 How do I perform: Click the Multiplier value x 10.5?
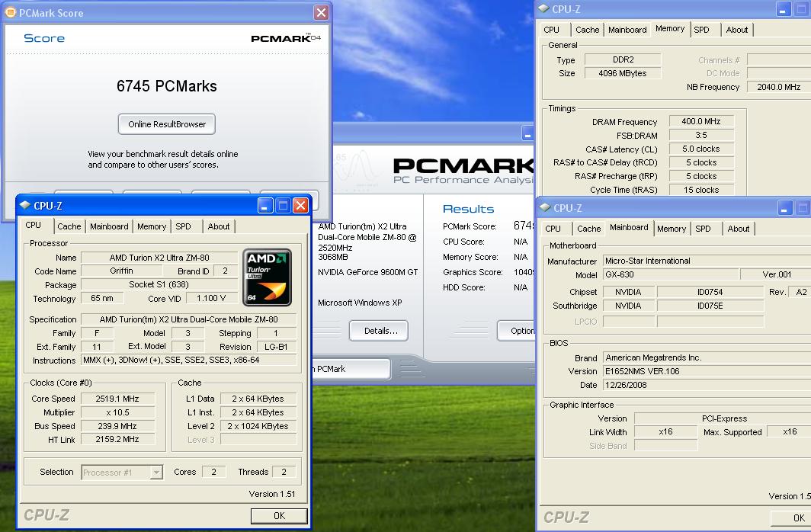pos(117,412)
